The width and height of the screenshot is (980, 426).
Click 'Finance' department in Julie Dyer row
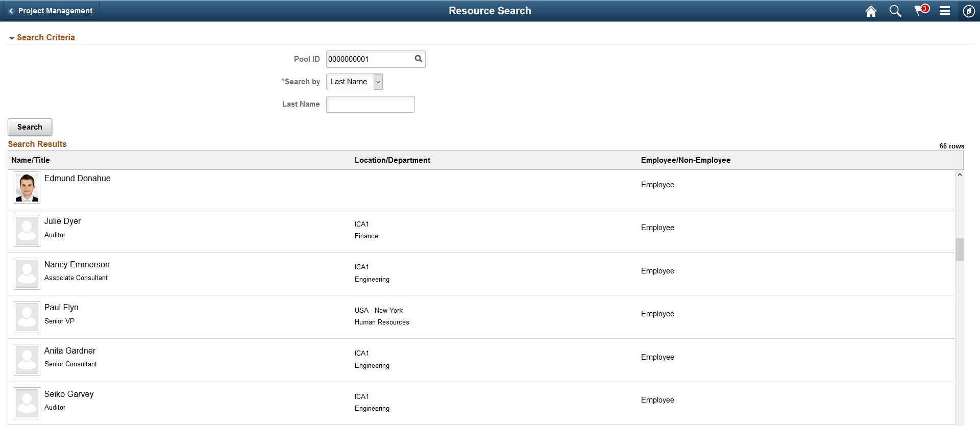coord(366,236)
